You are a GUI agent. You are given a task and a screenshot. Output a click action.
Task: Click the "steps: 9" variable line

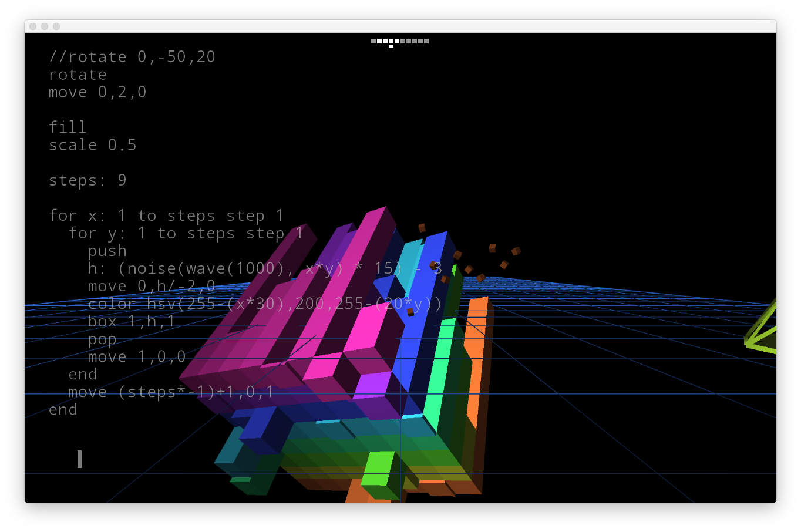click(87, 180)
